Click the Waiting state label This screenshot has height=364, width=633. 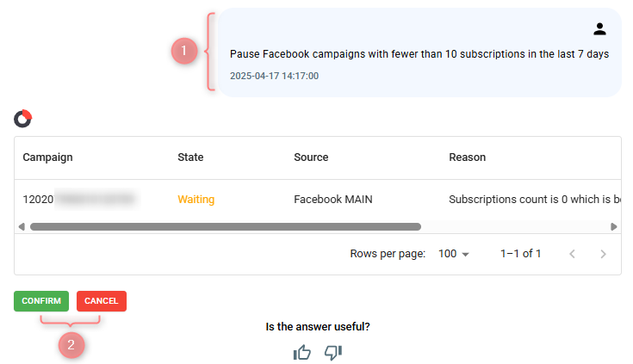tap(195, 200)
